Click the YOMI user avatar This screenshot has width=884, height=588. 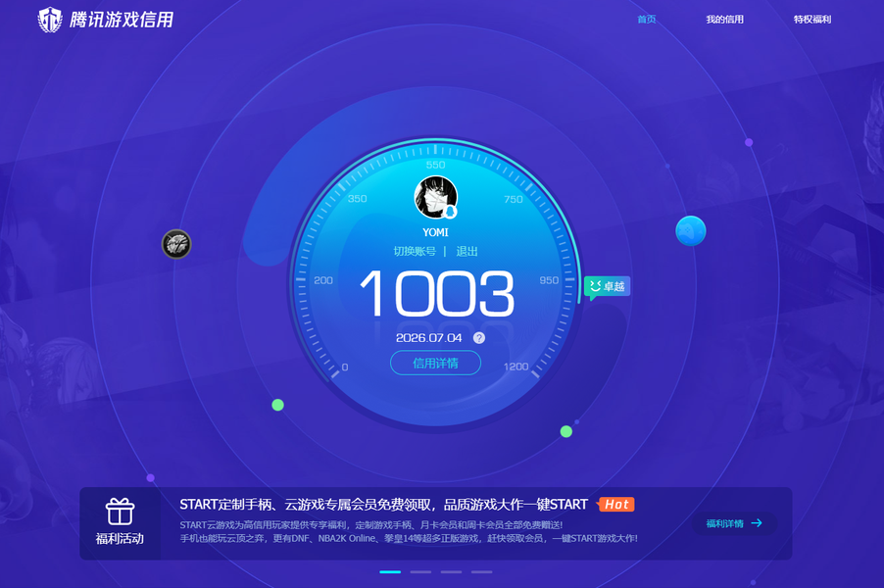point(435,197)
